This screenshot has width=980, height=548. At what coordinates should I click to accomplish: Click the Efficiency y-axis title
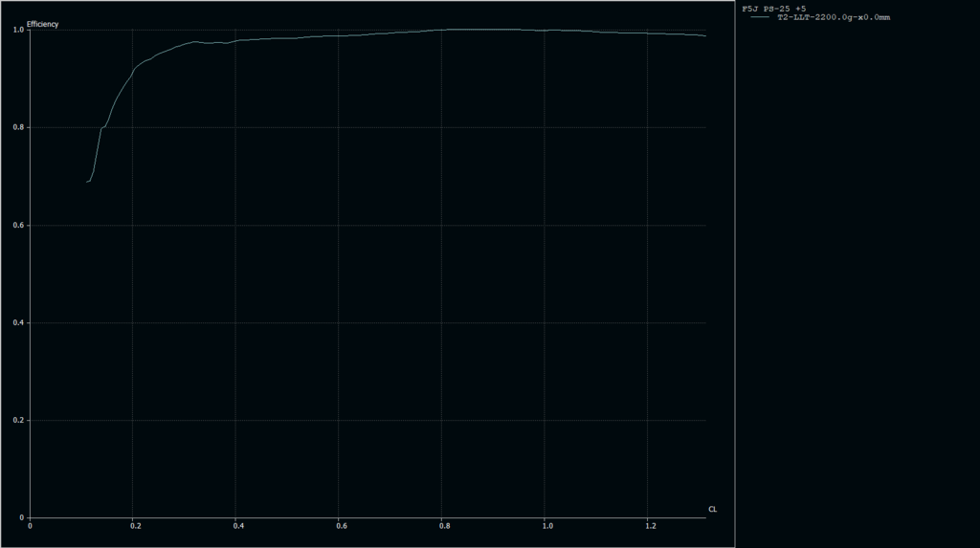[x=43, y=23]
